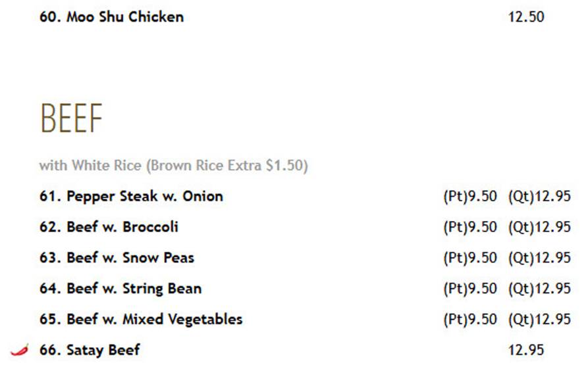This screenshot has height=365, width=588.
Task: Choose Beef w. Broccoli item
Action: 109,227
